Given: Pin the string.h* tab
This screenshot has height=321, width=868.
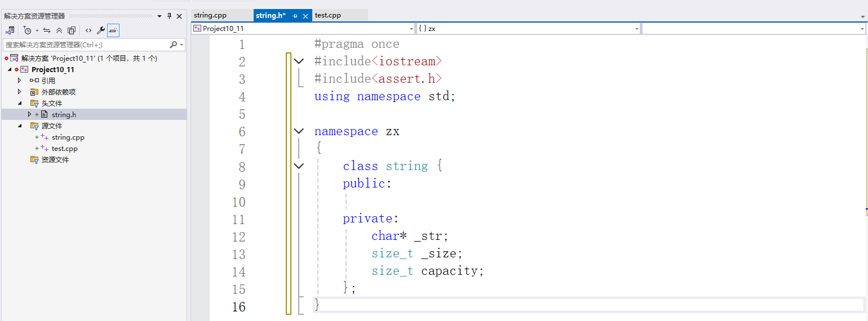Looking at the screenshot, I should 295,16.
